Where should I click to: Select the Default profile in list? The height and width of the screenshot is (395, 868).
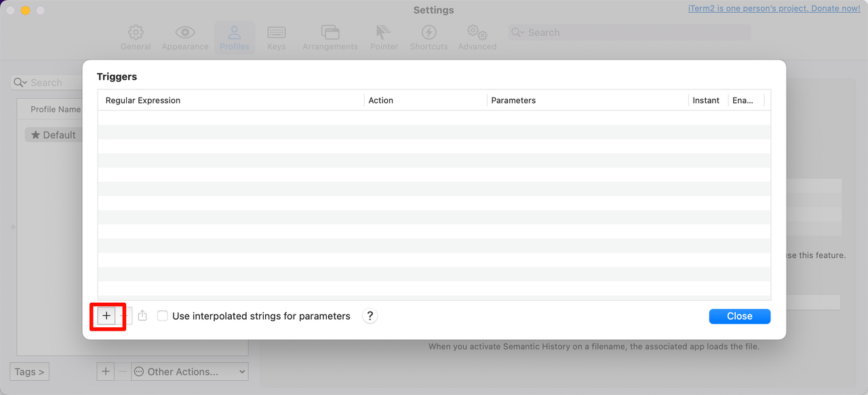pyautogui.click(x=53, y=135)
